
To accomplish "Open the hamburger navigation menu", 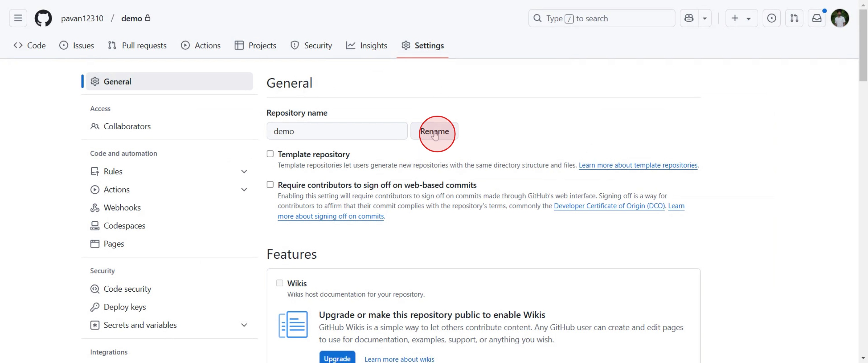I will [x=18, y=18].
